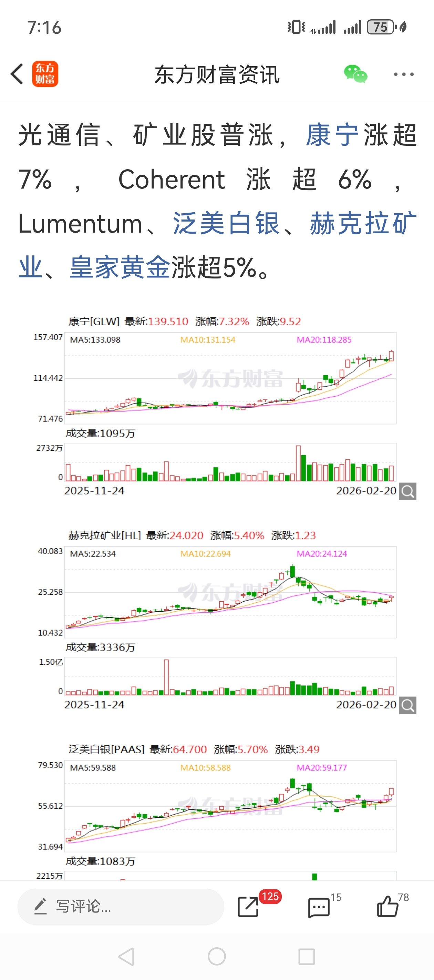The height and width of the screenshot is (980, 434).
Task: Open the three-dot more menu
Action: [x=404, y=74]
